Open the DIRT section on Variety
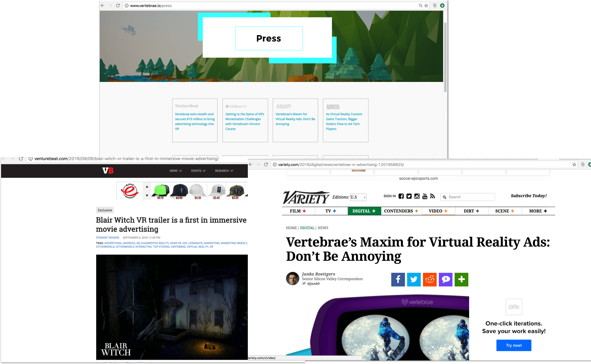Screen dimensions: 591x364 pos(472,211)
